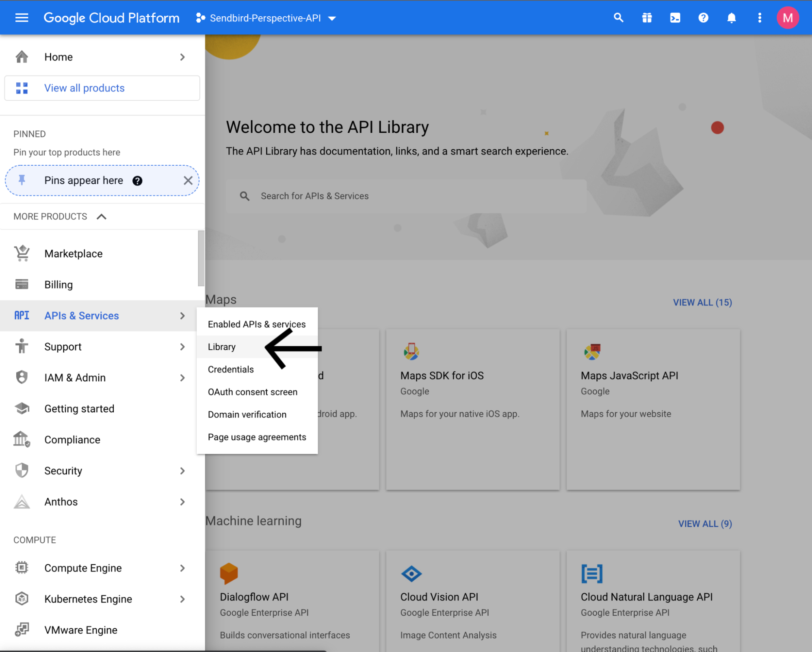This screenshot has width=812, height=652.
Task: Click the Maps SDK for iOS icon
Action: [411, 351]
